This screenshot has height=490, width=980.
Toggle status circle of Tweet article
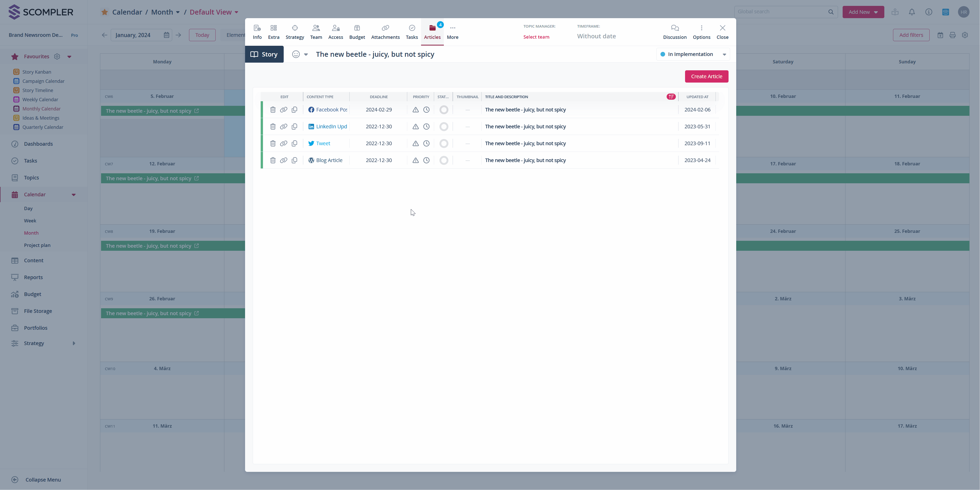pyautogui.click(x=444, y=144)
